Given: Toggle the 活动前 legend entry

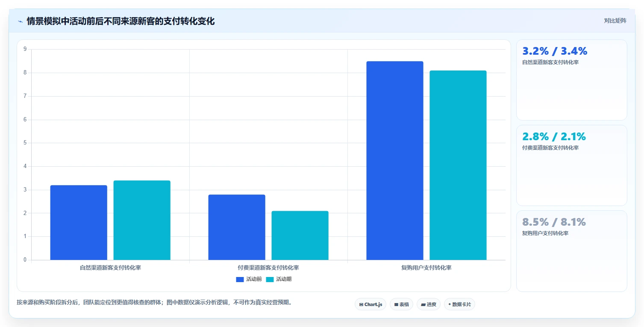Looking at the screenshot, I should [x=249, y=279].
